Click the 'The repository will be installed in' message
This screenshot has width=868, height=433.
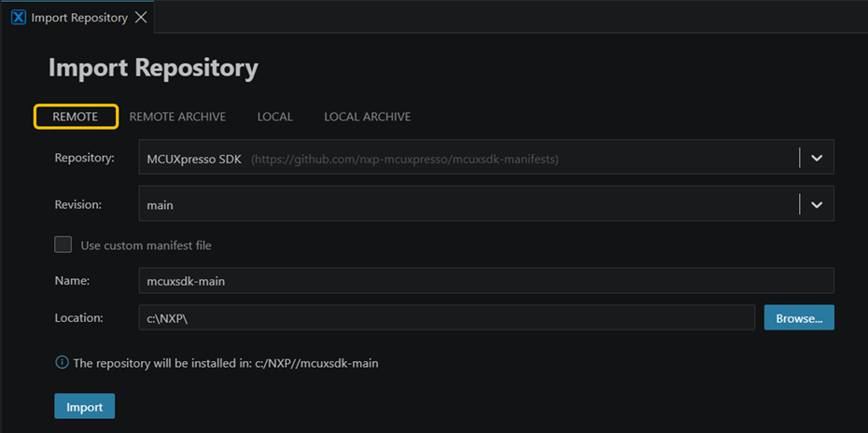point(226,364)
